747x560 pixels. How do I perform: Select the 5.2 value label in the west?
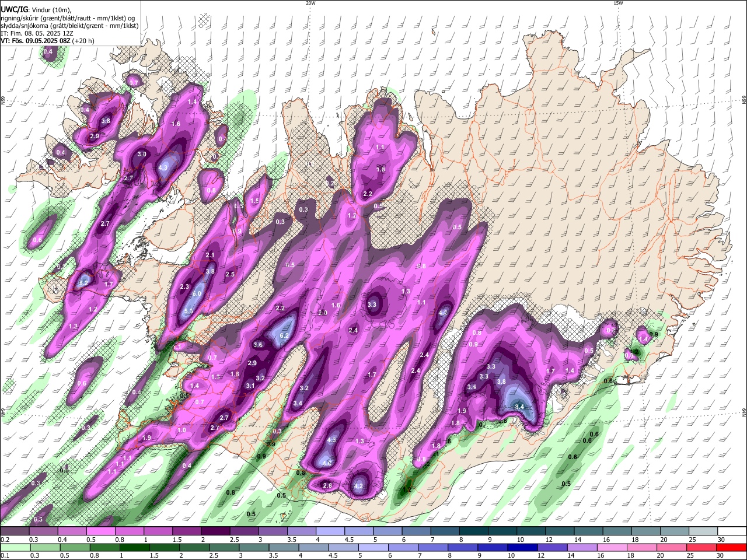pos(83,283)
